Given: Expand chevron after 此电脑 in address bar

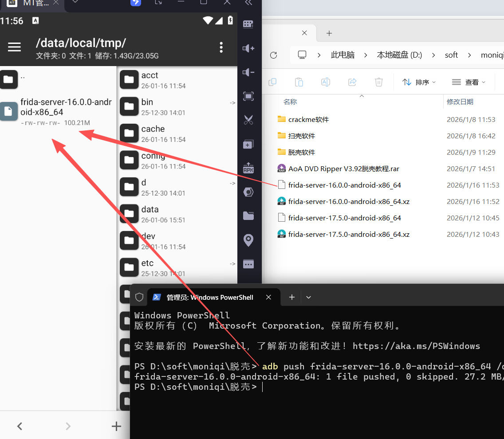Looking at the screenshot, I should pyautogui.click(x=366, y=55).
